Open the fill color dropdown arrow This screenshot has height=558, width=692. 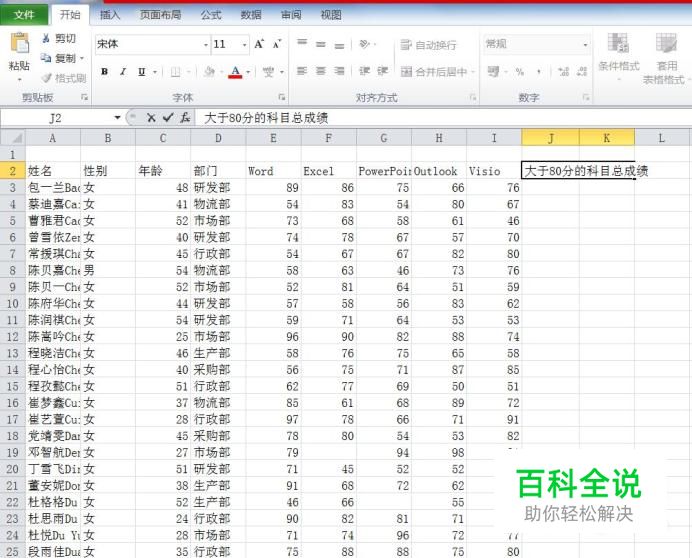(x=221, y=72)
